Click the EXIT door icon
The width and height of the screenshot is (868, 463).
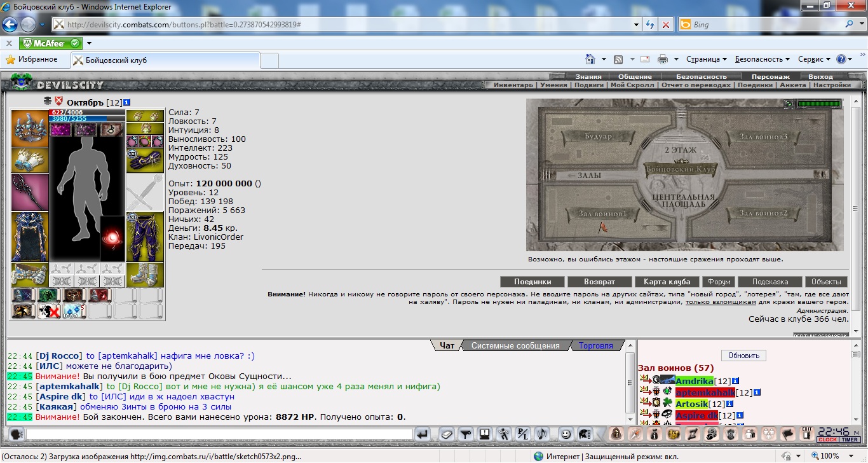point(807,434)
